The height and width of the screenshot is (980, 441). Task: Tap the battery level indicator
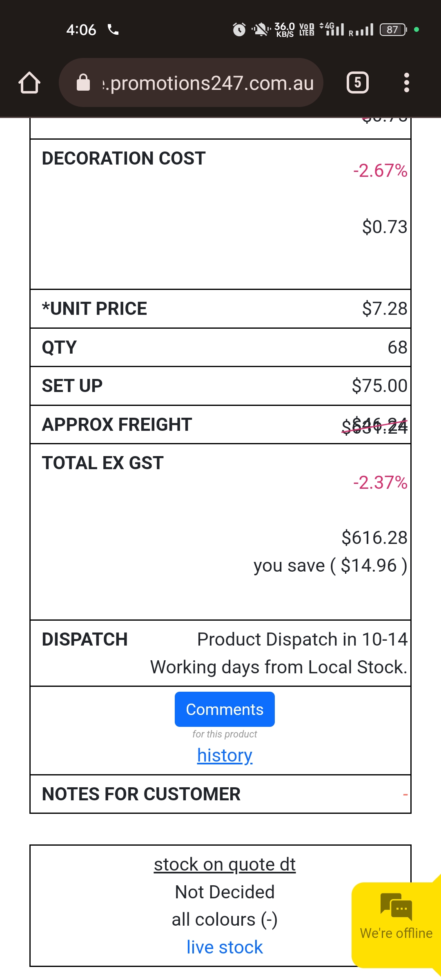point(393,29)
